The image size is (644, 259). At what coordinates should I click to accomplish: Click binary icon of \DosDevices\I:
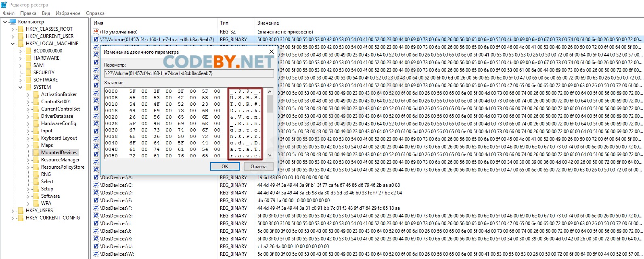pyautogui.click(x=96, y=223)
